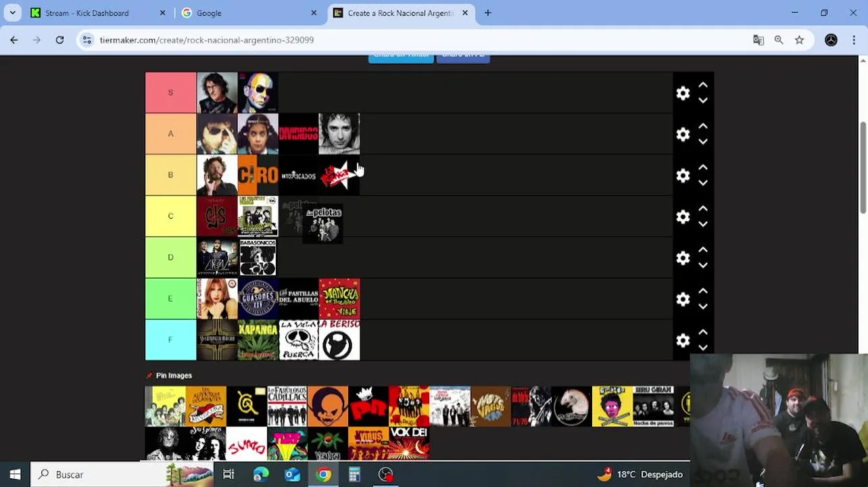Image resolution: width=868 pixels, height=487 pixels.
Task: Pick the La Vela Puerca image
Action: pyautogui.click(x=298, y=340)
